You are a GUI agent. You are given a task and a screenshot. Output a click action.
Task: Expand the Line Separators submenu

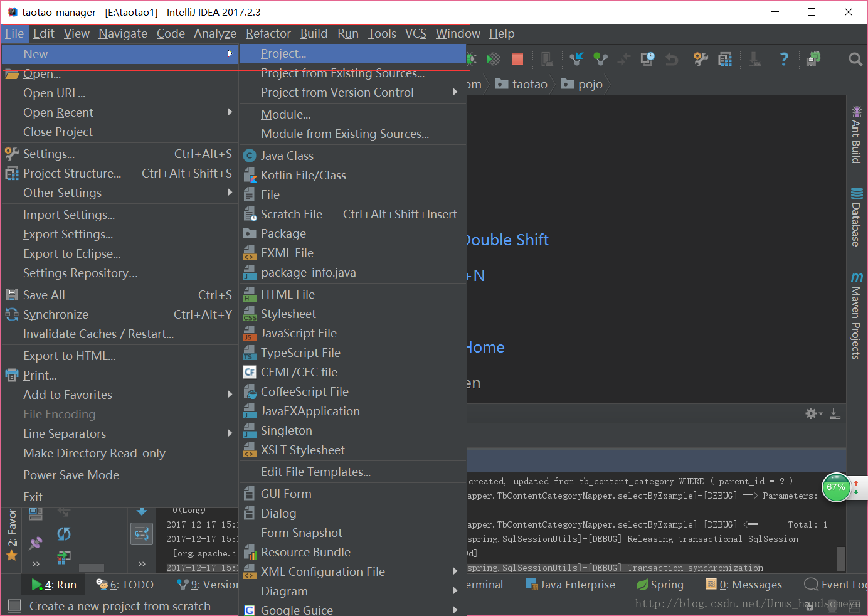click(120, 433)
